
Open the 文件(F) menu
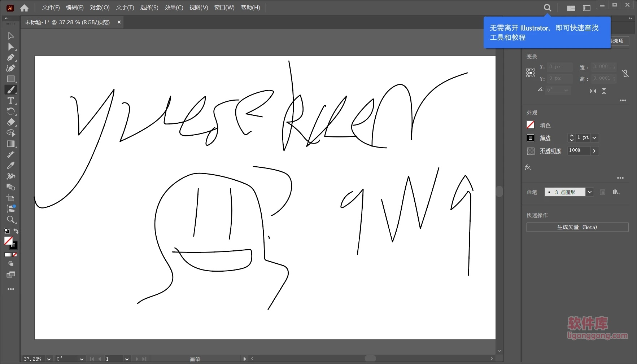click(x=51, y=8)
